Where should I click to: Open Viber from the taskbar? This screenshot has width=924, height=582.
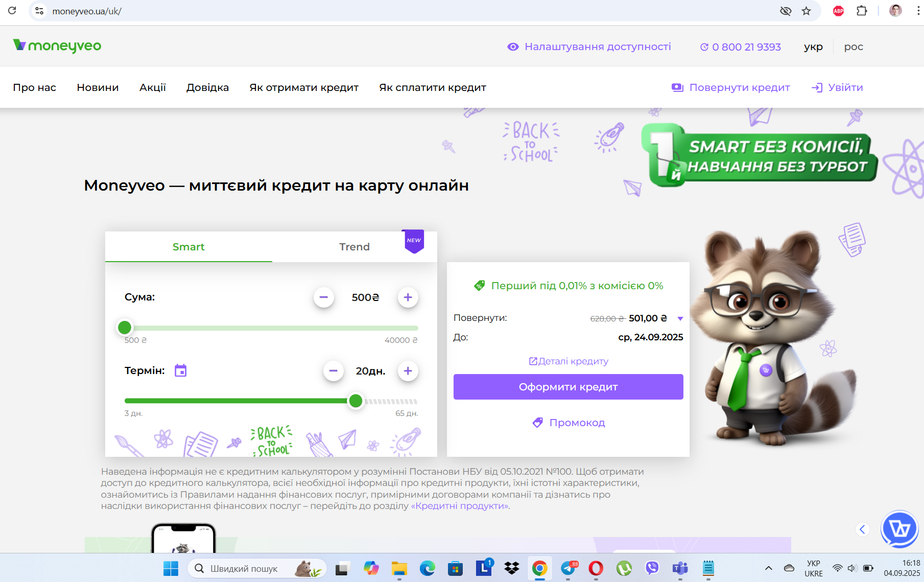click(x=652, y=568)
